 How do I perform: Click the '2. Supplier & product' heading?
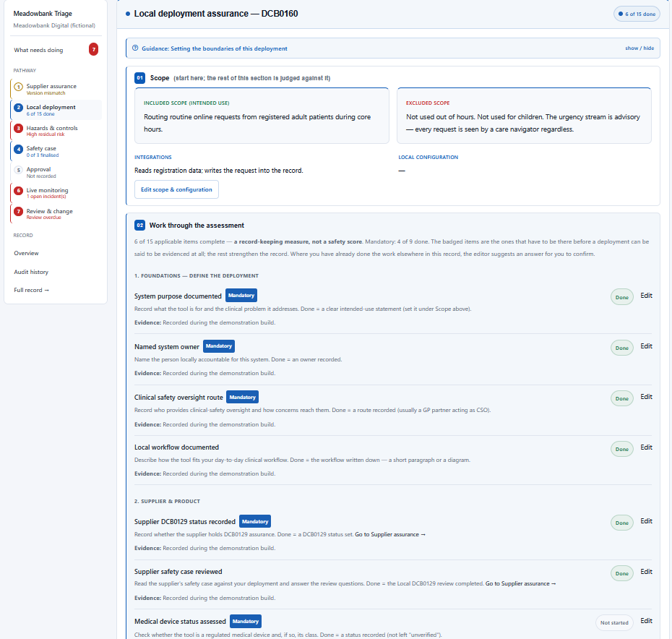[x=167, y=502]
